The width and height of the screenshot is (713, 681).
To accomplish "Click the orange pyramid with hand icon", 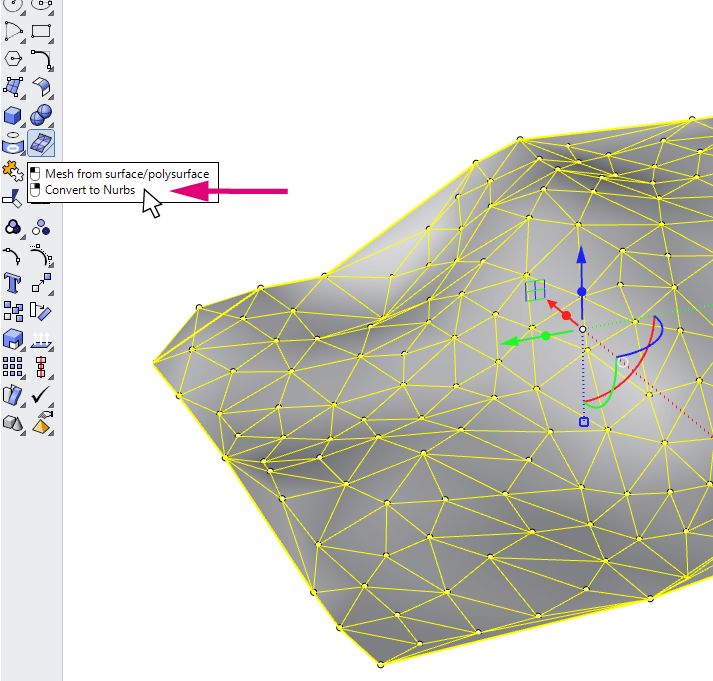I will 41,423.
